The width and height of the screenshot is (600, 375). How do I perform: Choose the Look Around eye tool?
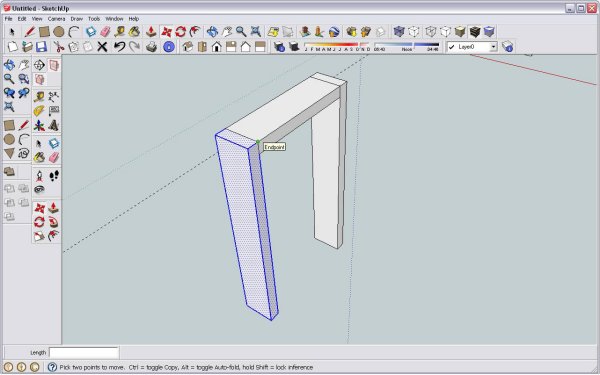(x=39, y=189)
